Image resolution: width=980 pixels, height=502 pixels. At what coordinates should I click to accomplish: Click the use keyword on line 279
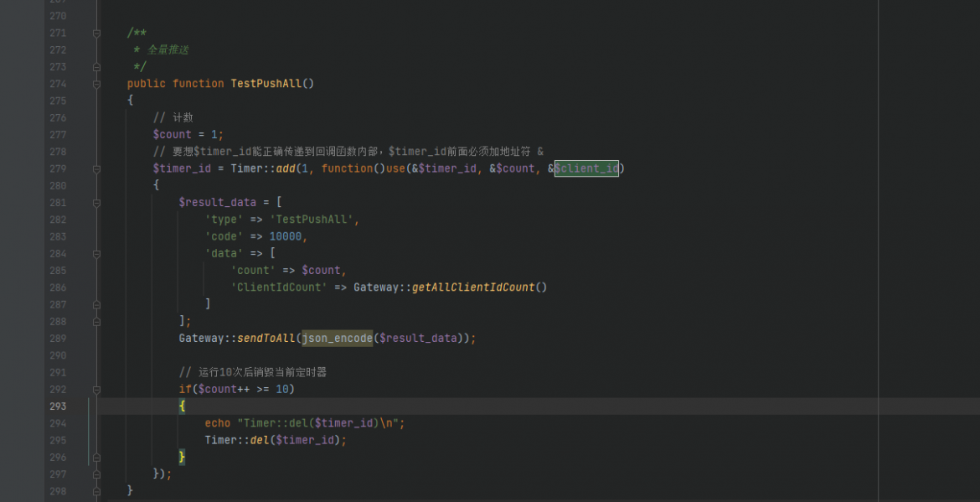[395, 168]
